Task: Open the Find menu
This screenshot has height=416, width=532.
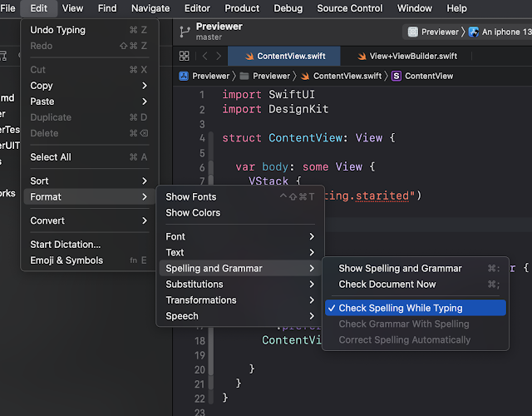Action: [x=107, y=8]
